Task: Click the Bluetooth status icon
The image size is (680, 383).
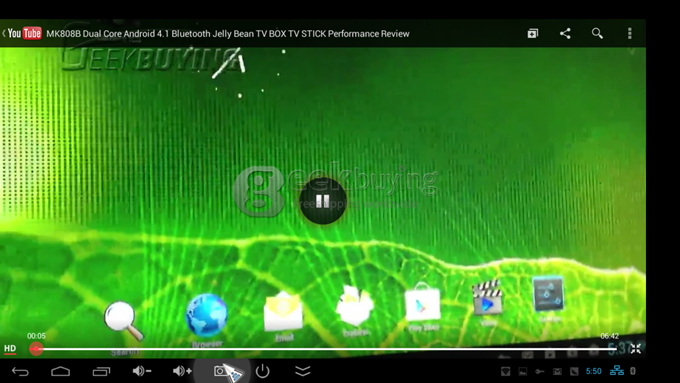Action: pyautogui.click(x=633, y=371)
